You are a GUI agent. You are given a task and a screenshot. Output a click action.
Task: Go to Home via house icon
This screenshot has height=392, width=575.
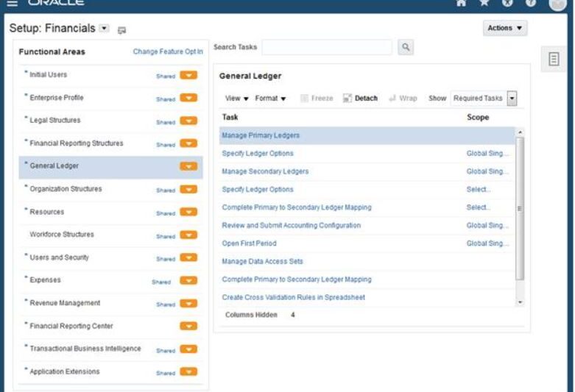[x=462, y=3]
